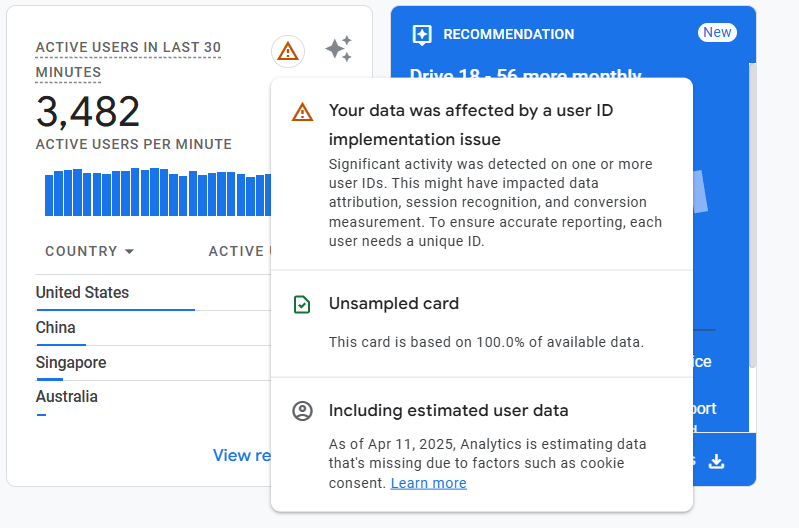Open the Country dimension dropdown
The width and height of the screenshot is (799, 528).
[x=90, y=251]
